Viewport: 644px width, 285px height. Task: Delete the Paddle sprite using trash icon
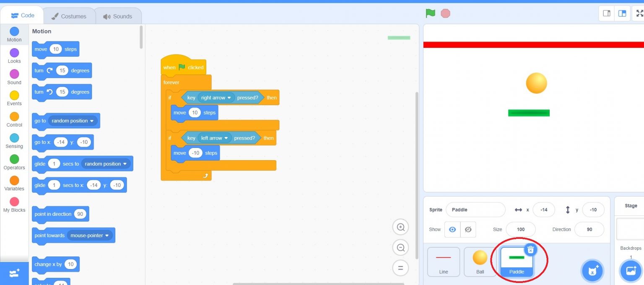point(530,250)
